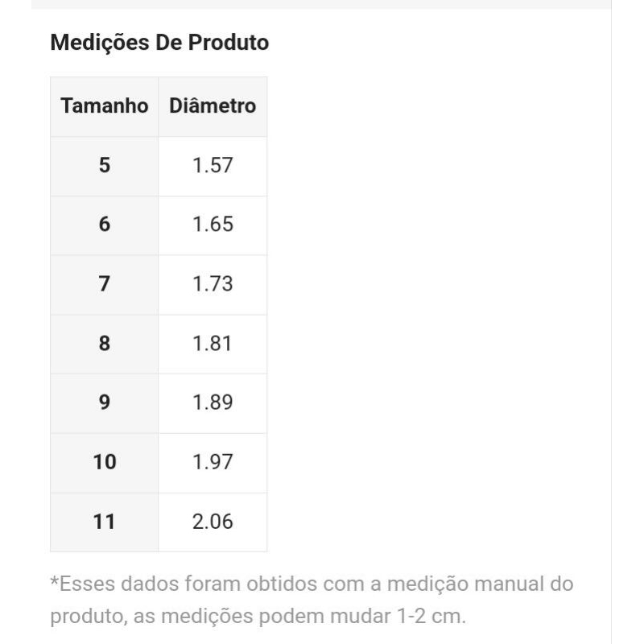Viewport: 644px width, 644px height.
Task: Select the size 8 row label
Action: (105, 344)
